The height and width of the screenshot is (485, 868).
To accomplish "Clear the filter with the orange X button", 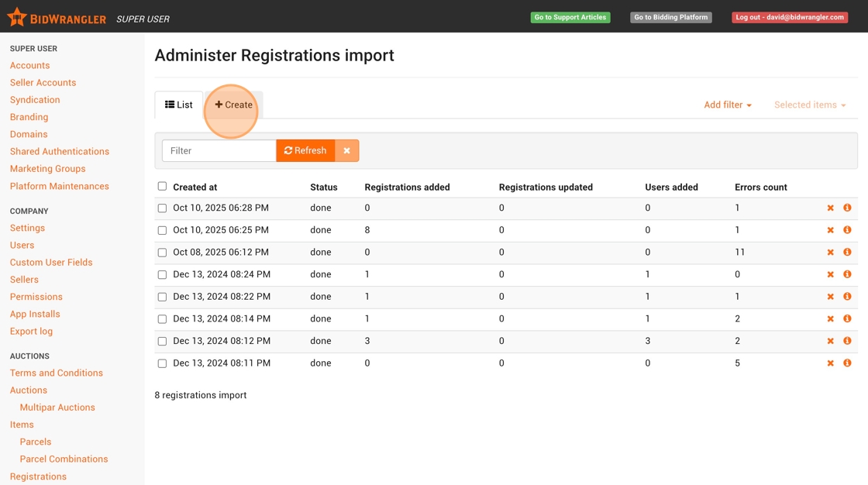I will (x=346, y=150).
